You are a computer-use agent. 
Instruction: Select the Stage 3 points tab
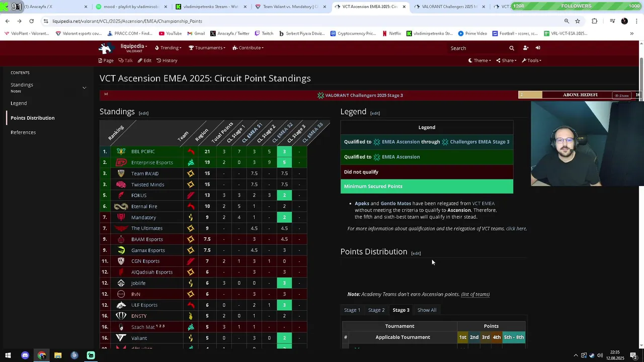coord(401,310)
